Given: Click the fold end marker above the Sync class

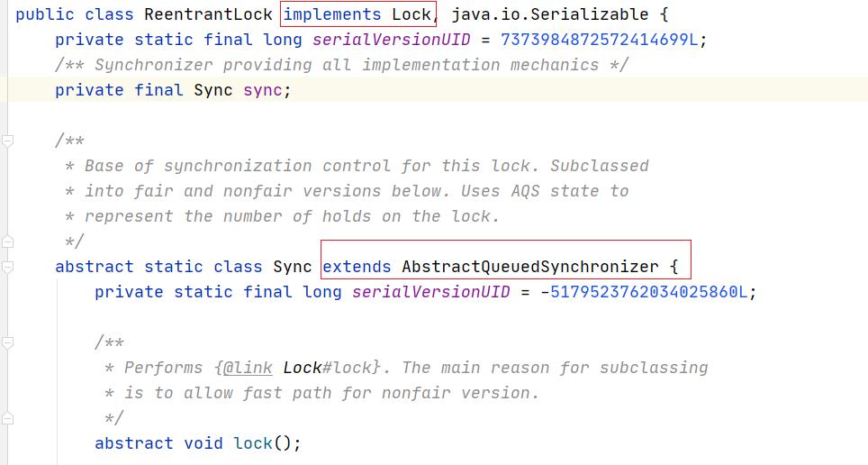Looking at the screenshot, I should pos(8,242).
